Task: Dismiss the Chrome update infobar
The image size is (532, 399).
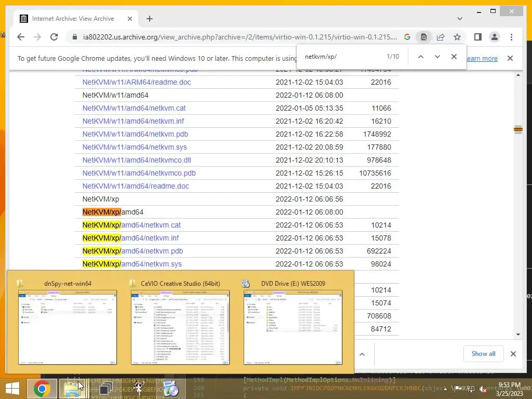Action: (510, 58)
